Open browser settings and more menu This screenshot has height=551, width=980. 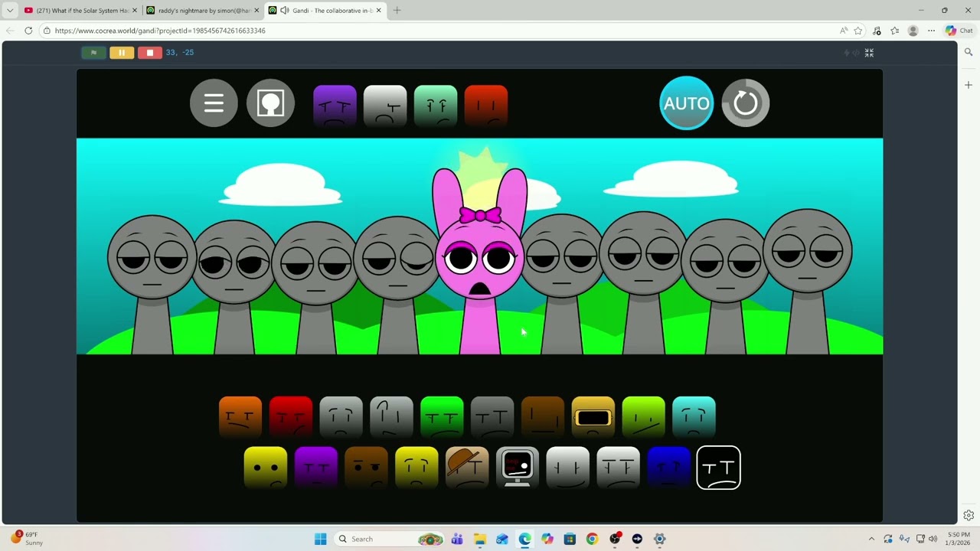pos(931,31)
